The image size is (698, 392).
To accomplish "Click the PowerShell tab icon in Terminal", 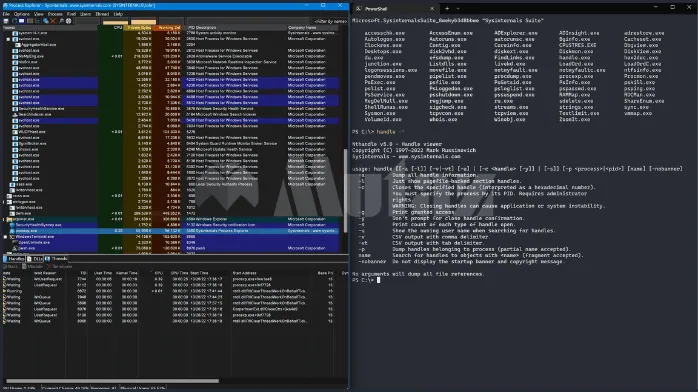I will tap(359, 8).
